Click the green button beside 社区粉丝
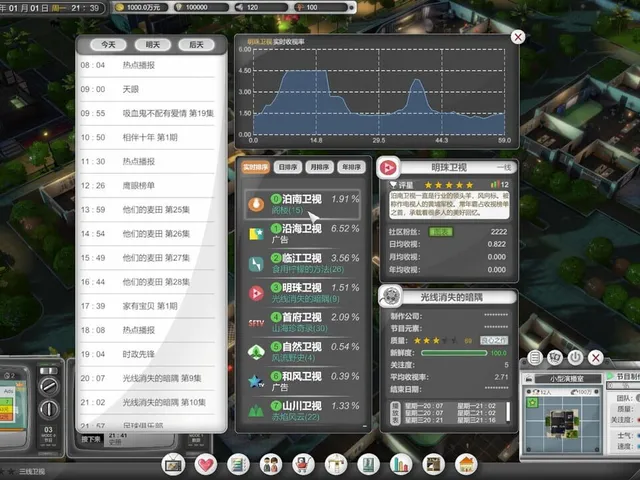This screenshot has height=480, width=640. tap(441, 232)
